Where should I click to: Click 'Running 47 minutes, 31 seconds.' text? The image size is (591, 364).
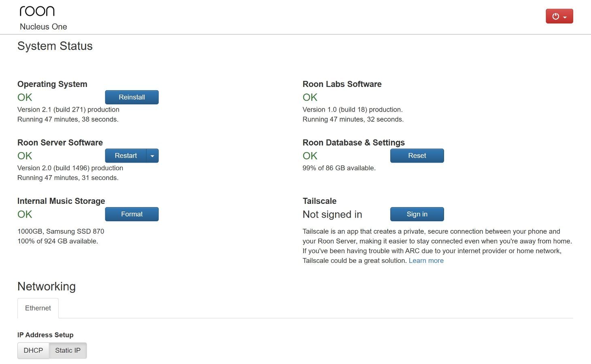[68, 178]
